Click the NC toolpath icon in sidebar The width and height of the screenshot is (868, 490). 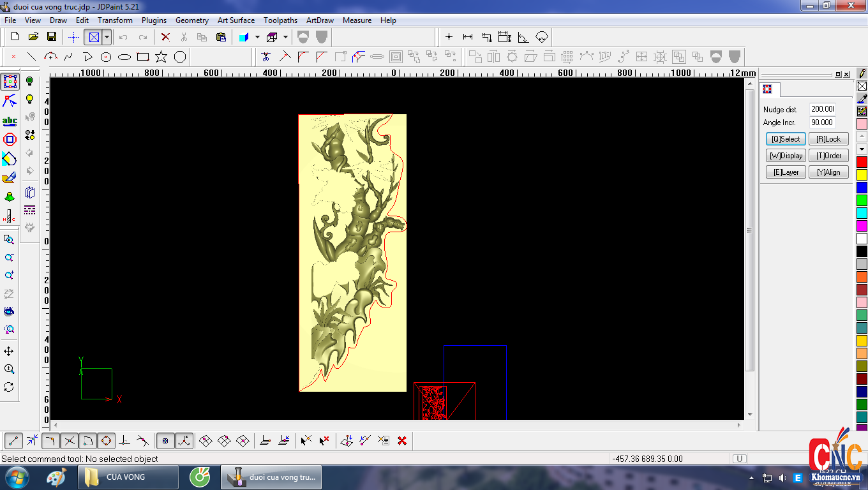coord(10,216)
